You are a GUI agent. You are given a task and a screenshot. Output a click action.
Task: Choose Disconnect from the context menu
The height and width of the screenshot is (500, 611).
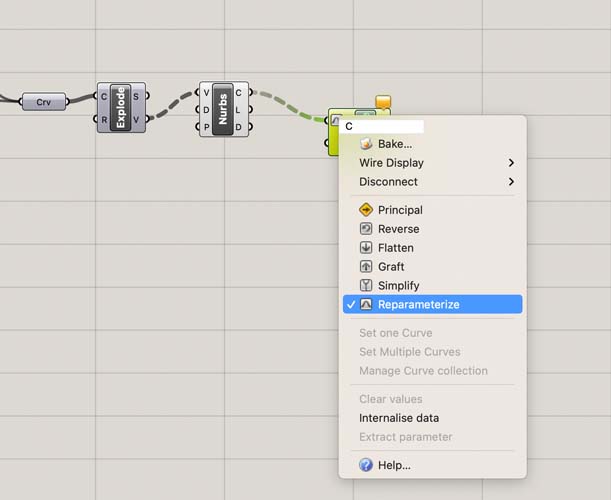(433, 182)
